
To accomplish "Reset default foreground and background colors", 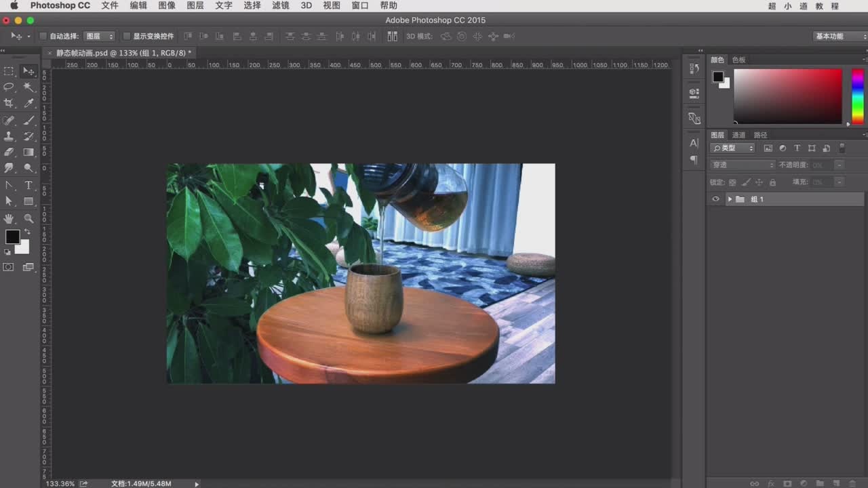I will click(x=7, y=252).
